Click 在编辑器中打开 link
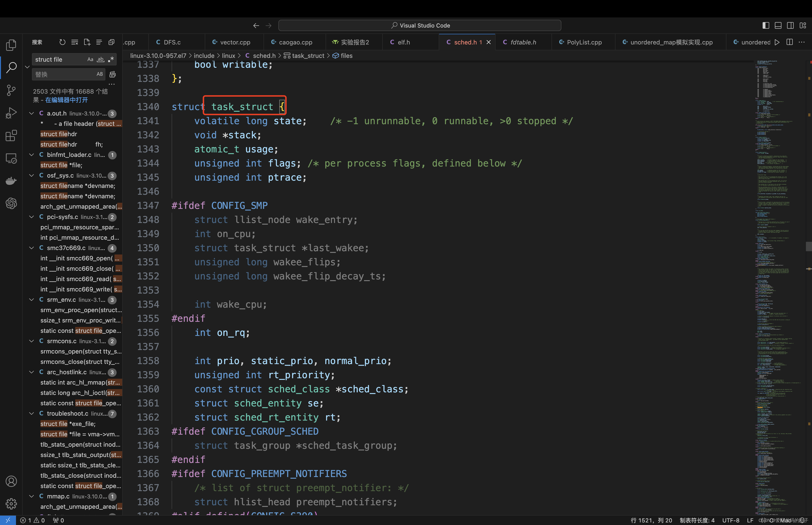 tap(67, 100)
